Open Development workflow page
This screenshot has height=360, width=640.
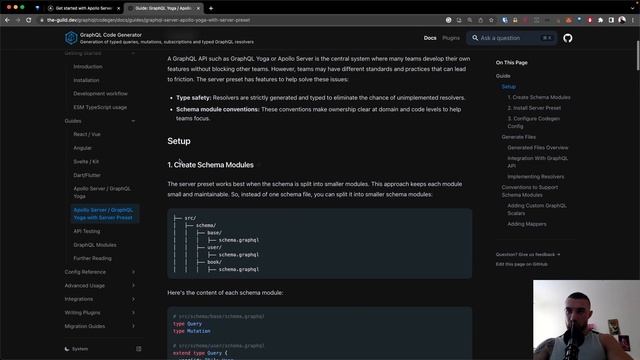(x=100, y=94)
